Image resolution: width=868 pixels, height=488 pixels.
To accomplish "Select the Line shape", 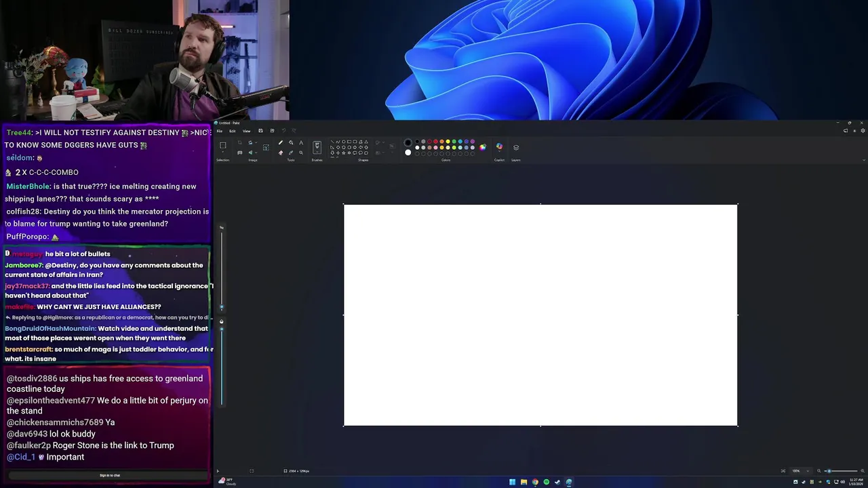I will [x=332, y=142].
